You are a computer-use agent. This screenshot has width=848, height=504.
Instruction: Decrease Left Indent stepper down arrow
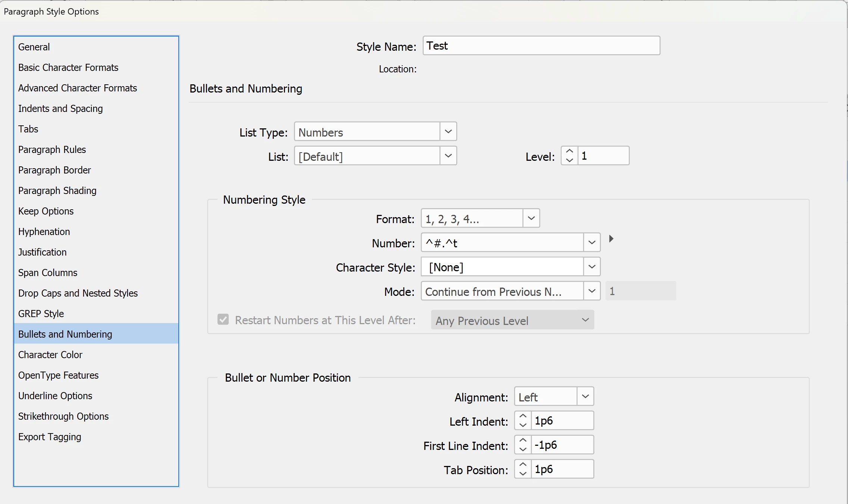(x=523, y=425)
